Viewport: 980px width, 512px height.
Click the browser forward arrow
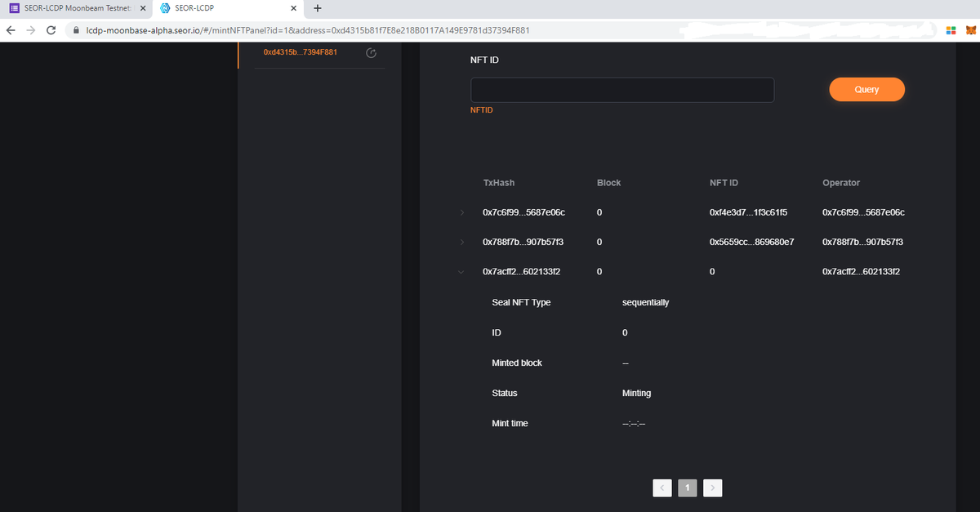(31, 29)
